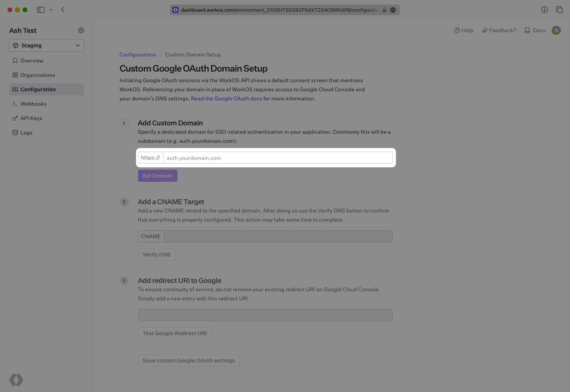Open Docs from the top bar
570x392 pixels.
point(535,30)
